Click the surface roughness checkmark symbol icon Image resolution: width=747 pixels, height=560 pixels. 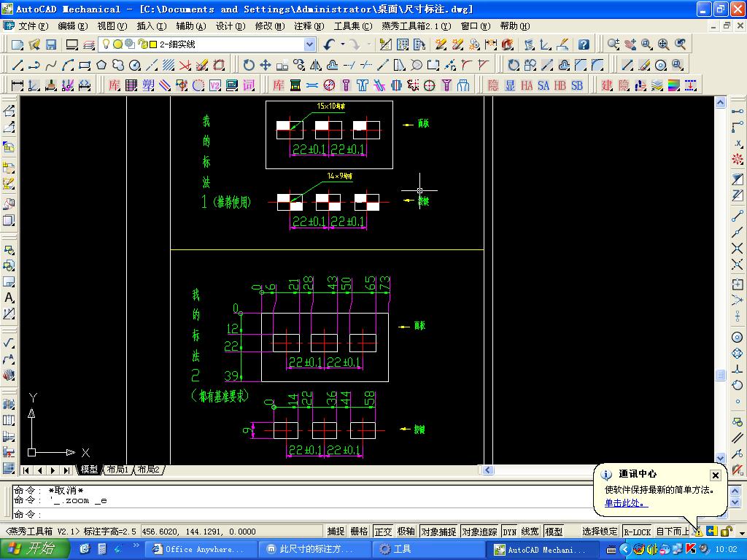[9, 343]
